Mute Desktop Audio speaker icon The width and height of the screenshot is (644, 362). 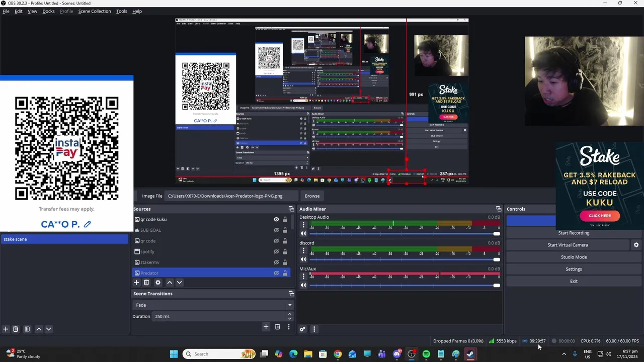pos(303,234)
